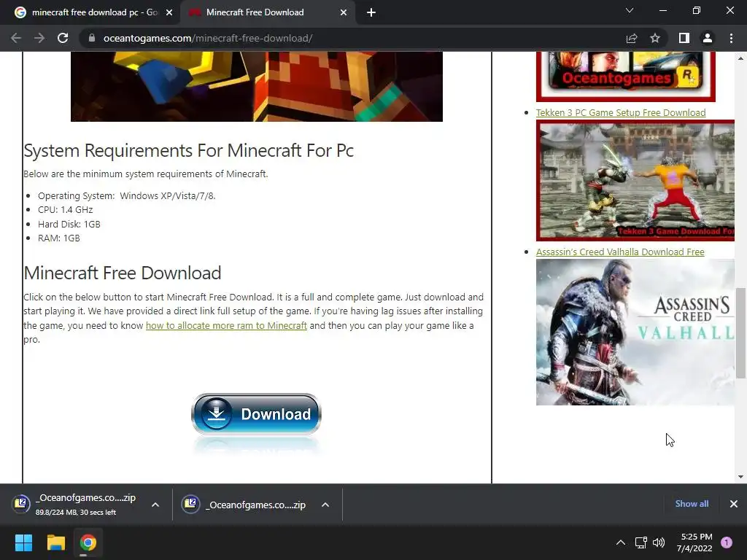Open the volume tray icon

click(x=659, y=542)
